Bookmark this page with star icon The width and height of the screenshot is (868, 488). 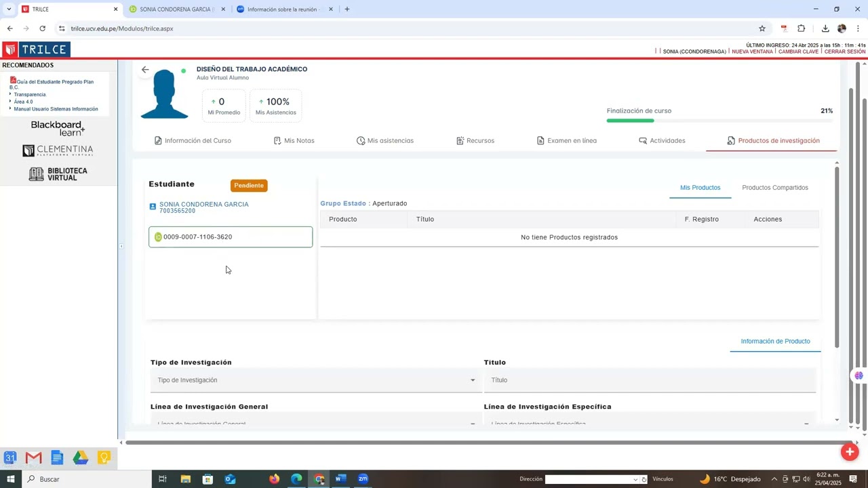tap(762, 28)
